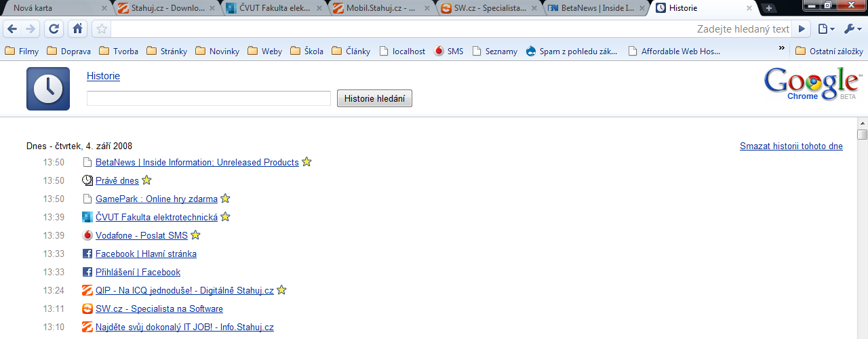
Task: Open the Seznamy bookmark
Action: pos(494,51)
